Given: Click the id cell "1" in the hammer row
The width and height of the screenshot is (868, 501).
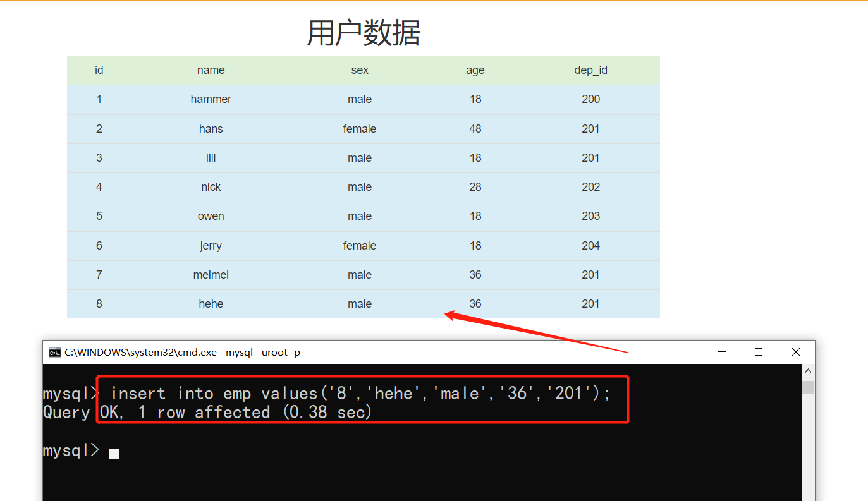Looking at the screenshot, I should (x=99, y=99).
